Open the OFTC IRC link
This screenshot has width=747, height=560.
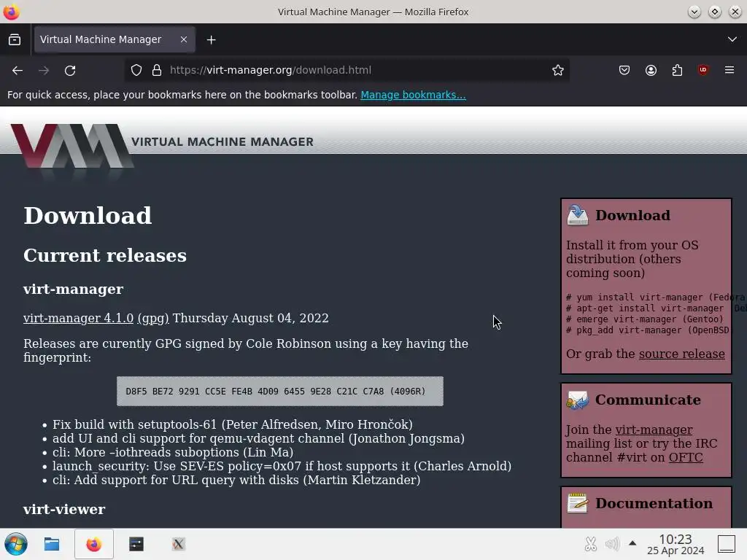[x=686, y=458]
